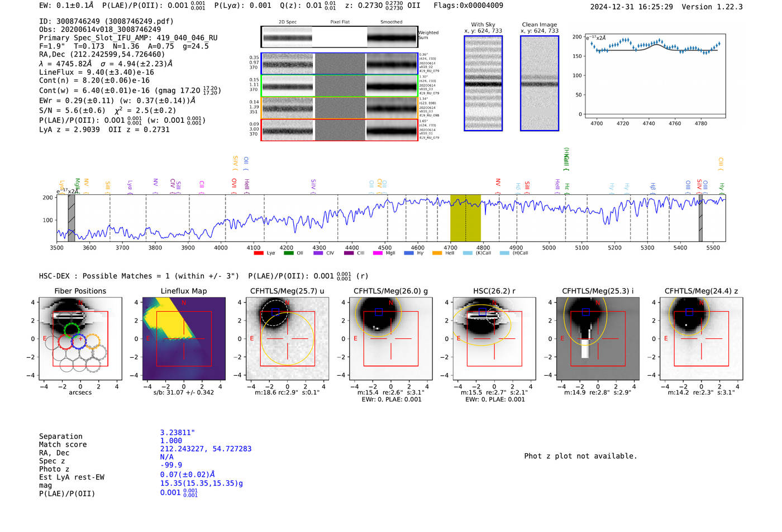Click the blue fiber circle in Fiber Positions

tap(79, 341)
